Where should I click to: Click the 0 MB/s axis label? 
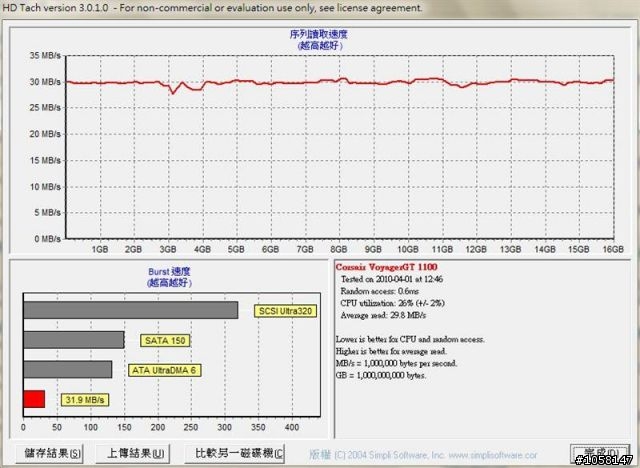click(47, 239)
